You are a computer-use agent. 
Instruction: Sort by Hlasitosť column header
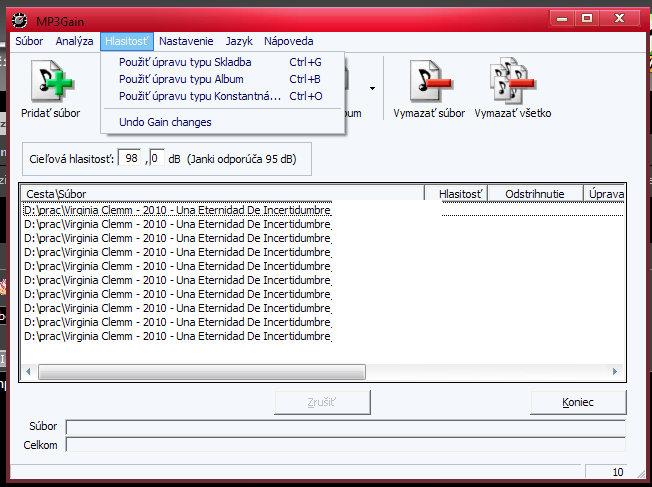coord(456,194)
